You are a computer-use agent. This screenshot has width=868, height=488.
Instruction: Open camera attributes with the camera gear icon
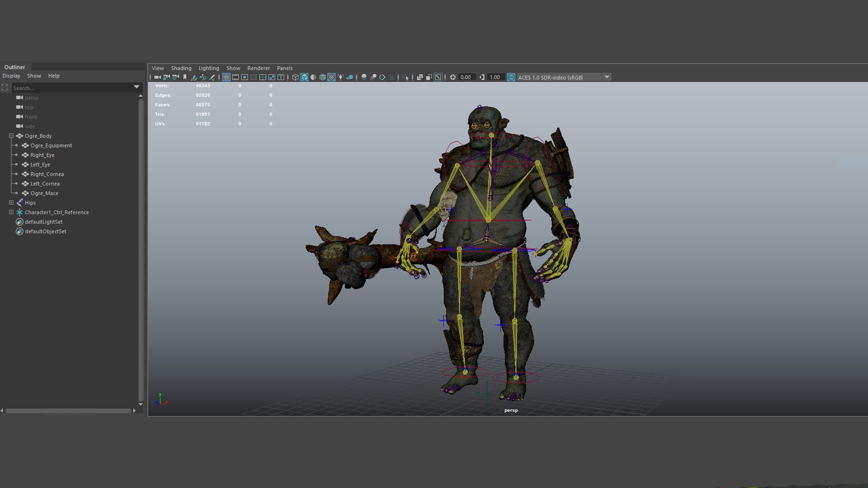175,77
